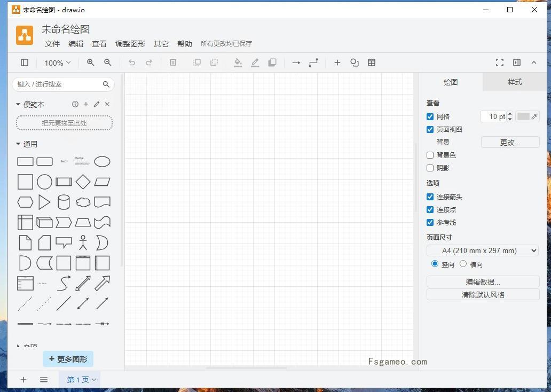
Task: Select the 横向 landscape radio button
Action: pyautogui.click(x=463, y=263)
